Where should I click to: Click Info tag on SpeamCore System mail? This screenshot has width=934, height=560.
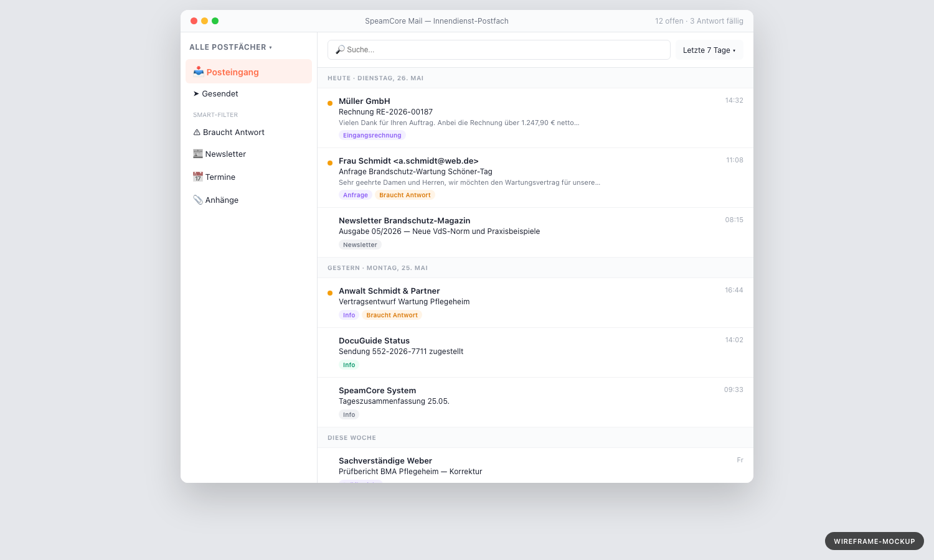tap(349, 414)
